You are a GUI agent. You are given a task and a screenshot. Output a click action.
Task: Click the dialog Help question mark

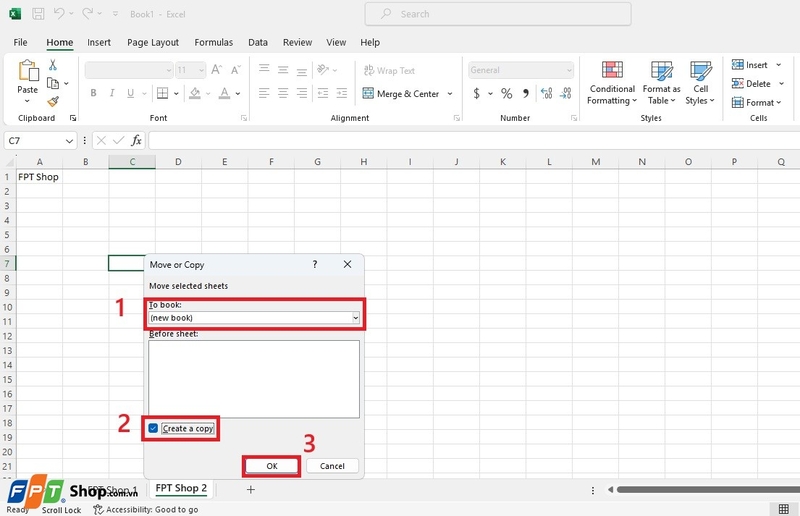click(x=315, y=264)
